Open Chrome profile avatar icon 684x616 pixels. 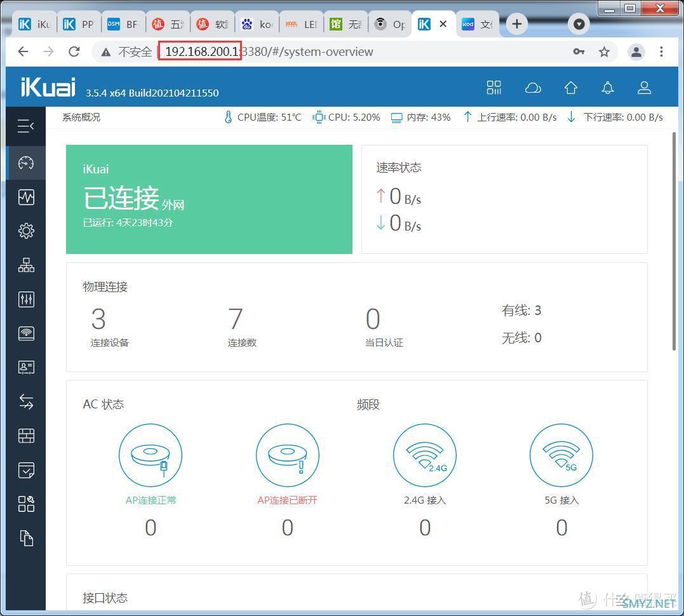coord(636,52)
